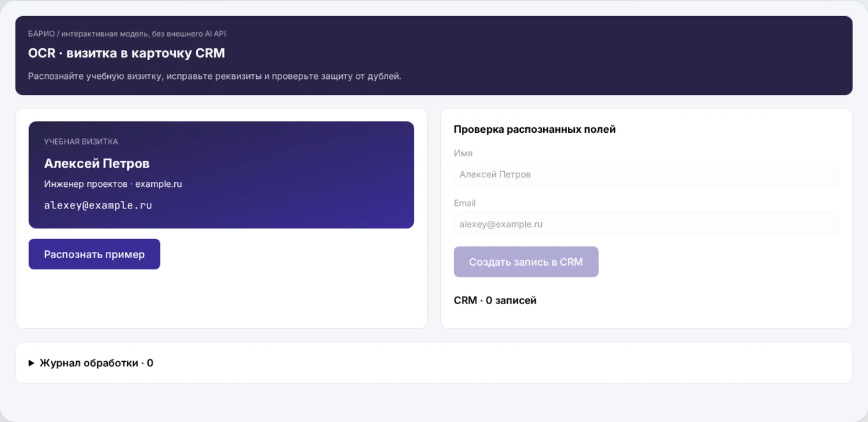Screen dimensions: 868x422
Task: Focus the Email input field
Action: [646, 224]
